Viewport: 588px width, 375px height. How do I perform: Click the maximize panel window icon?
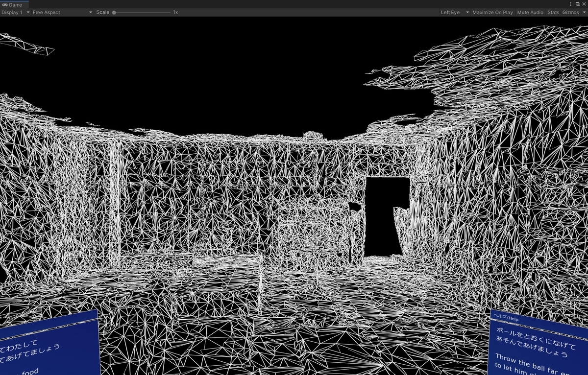click(x=577, y=4)
